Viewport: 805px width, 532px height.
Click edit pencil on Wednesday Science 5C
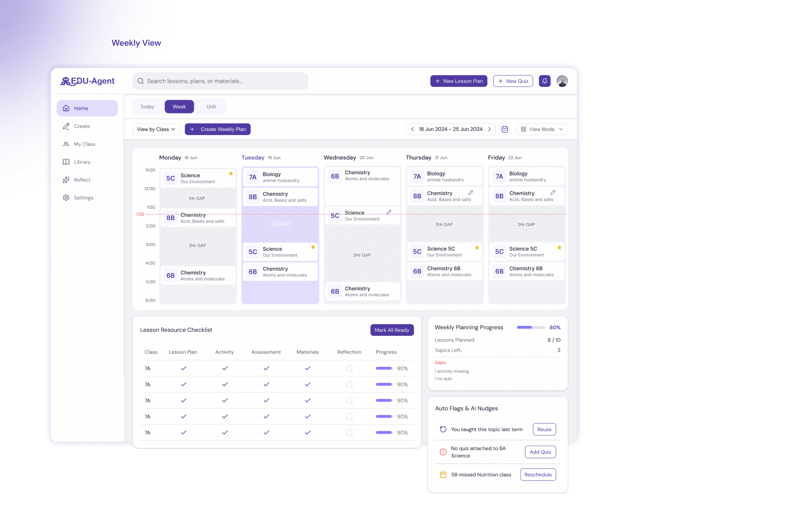(389, 212)
